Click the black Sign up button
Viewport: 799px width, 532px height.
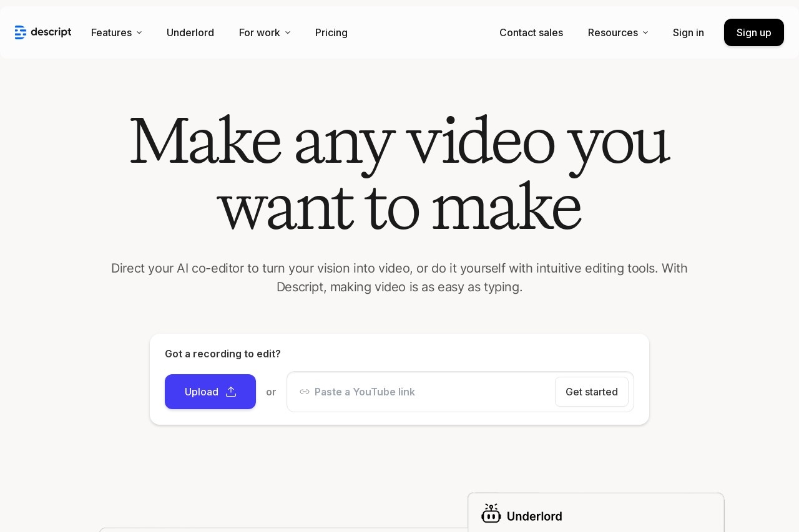click(754, 32)
